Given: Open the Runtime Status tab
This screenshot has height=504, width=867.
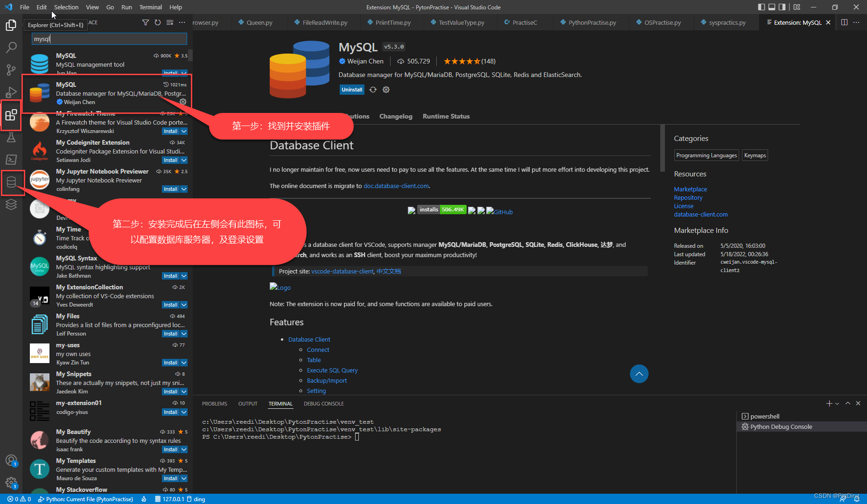Looking at the screenshot, I should click(446, 116).
